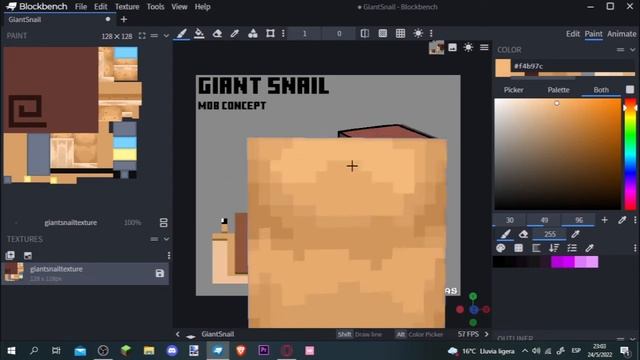This screenshot has height=360, width=640.
Task: Save the giantsnailtexture texture
Action: [x=160, y=273]
